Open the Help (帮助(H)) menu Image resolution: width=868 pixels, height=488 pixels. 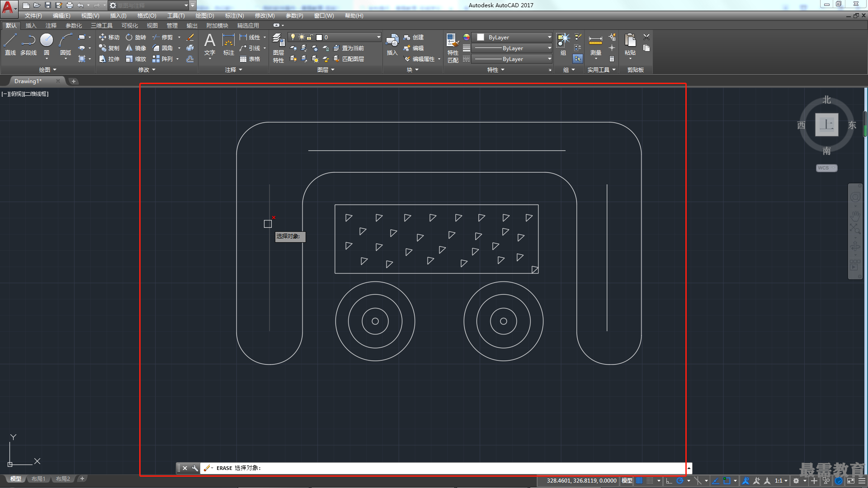pyautogui.click(x=354, y=15)
